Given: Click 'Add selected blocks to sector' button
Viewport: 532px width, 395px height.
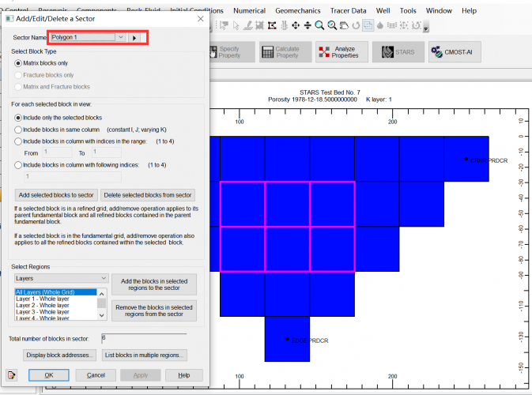Looking at the screenshot, I should pos(56,195).
